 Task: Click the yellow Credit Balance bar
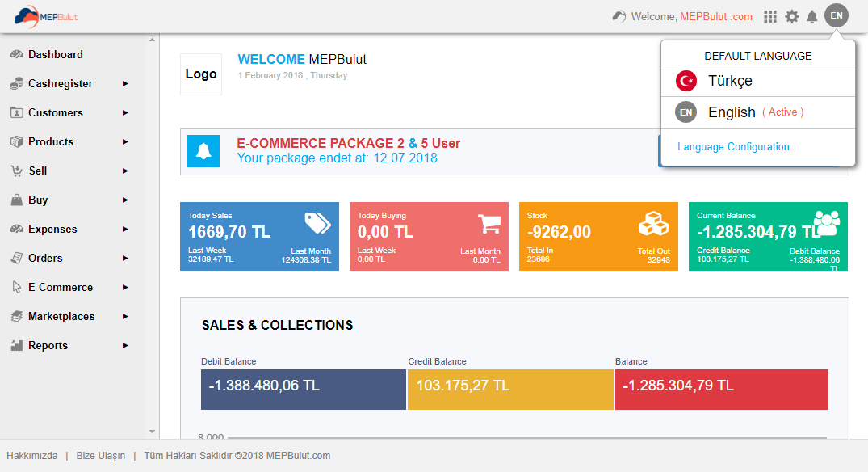(x=510, y=390)
